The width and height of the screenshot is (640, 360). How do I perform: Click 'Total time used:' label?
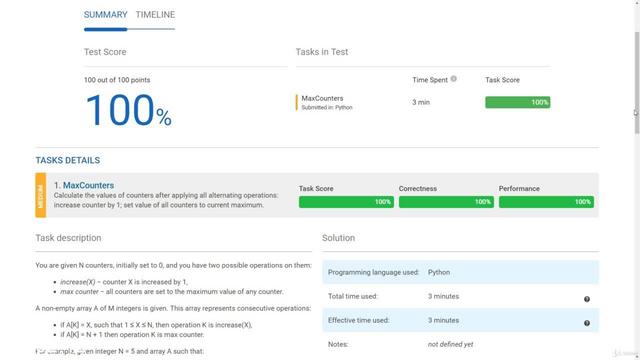pyautogui.click(x=353, y=296)
